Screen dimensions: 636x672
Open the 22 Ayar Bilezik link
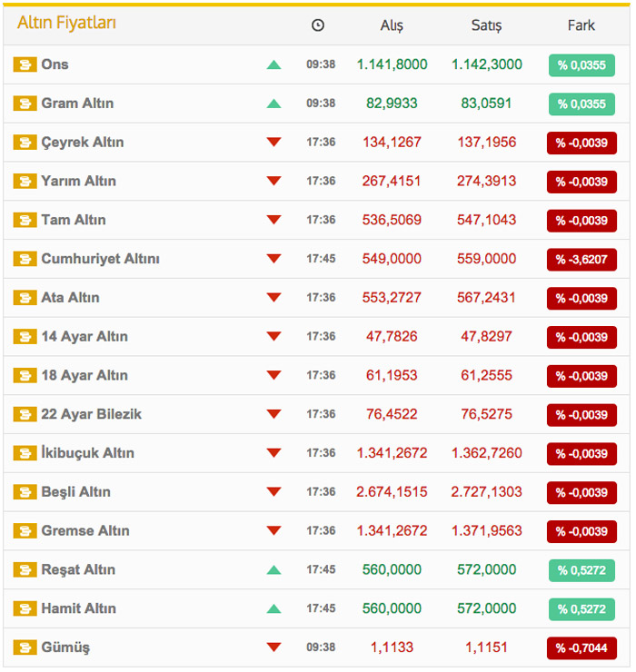pyautogui.click(x=91, y=414)
